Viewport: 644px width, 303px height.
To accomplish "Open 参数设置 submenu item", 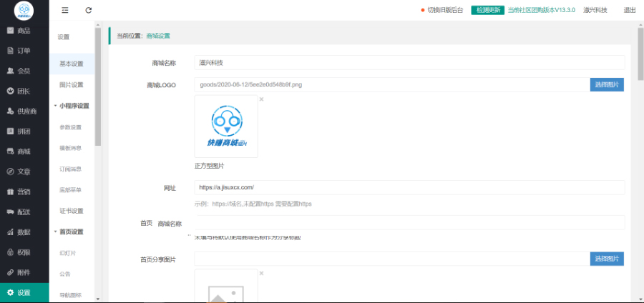I will (x=71, y=127).
